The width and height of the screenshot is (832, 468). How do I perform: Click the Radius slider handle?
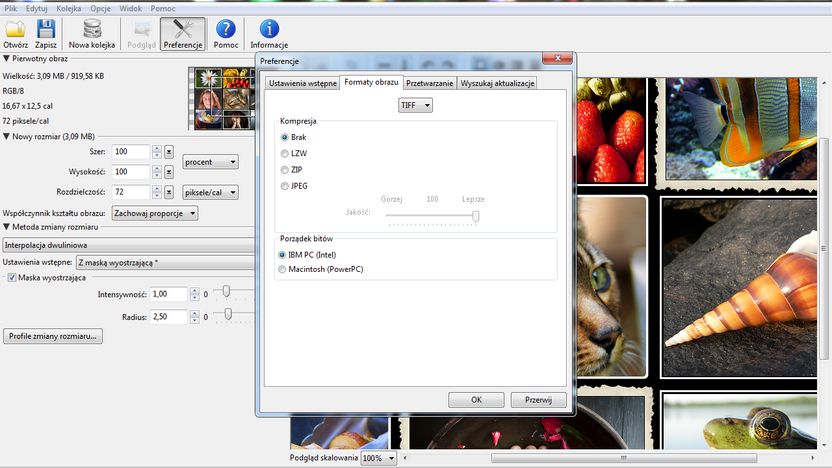[x=228, y=314]
